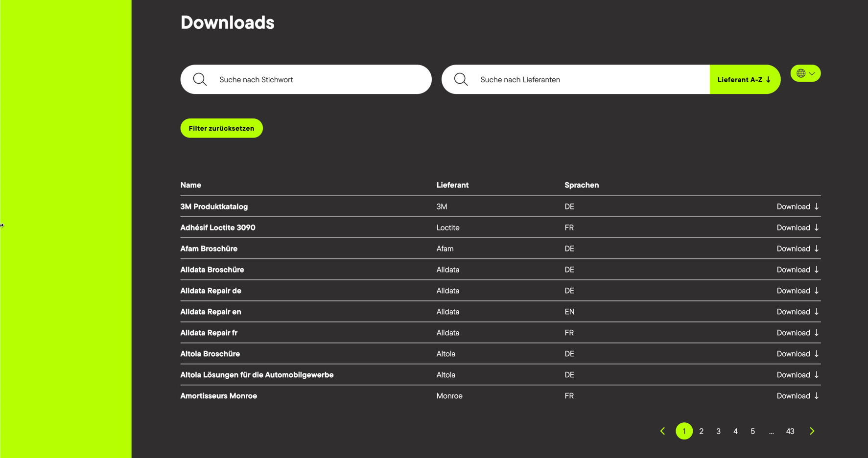Click the Downloads page heading
This screenshot has width=868, height=458.
click(227, 23)
